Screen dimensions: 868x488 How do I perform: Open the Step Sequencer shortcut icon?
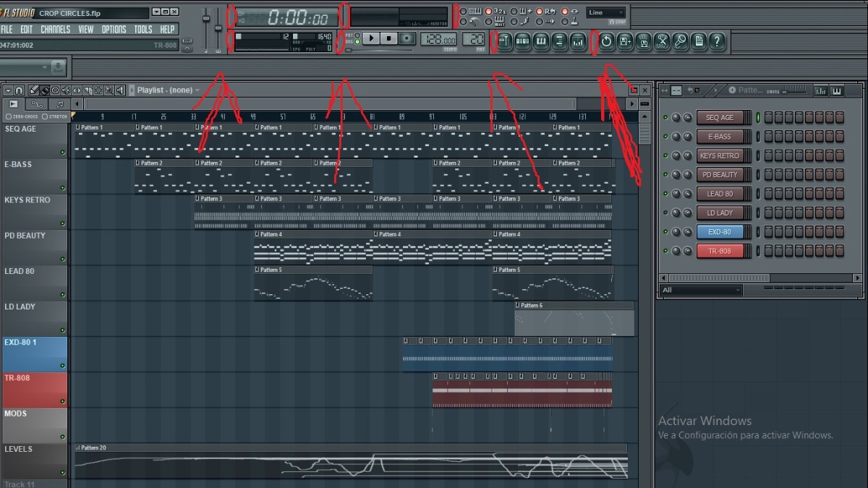tap(522, 42)
